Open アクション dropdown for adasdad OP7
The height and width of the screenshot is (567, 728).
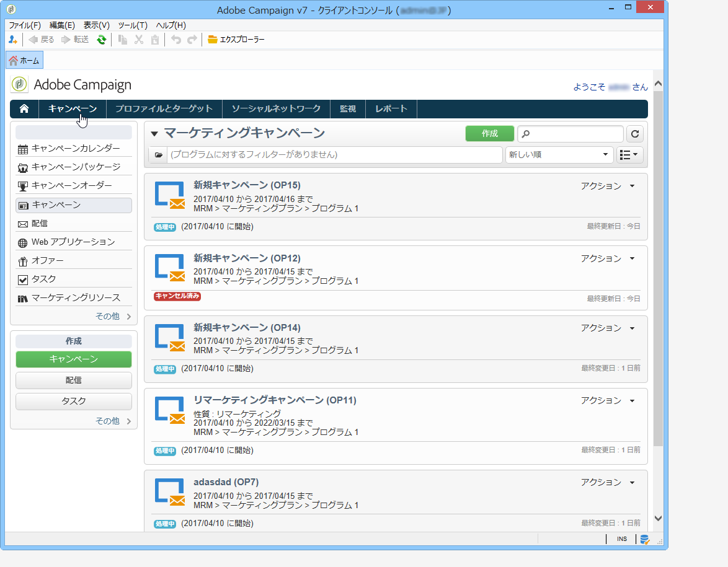[x=608, y=483]
